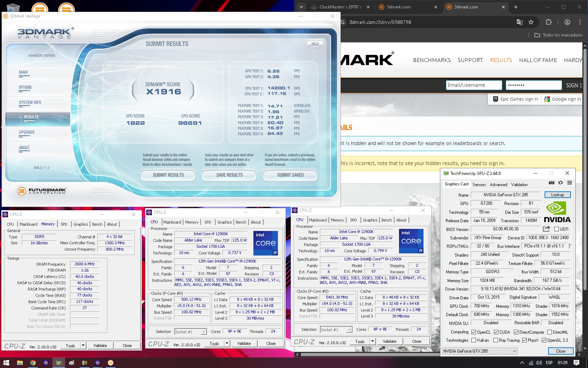
Task: Toggle the OpenGL 3.3 checkbox
Action: pos(544,340)
